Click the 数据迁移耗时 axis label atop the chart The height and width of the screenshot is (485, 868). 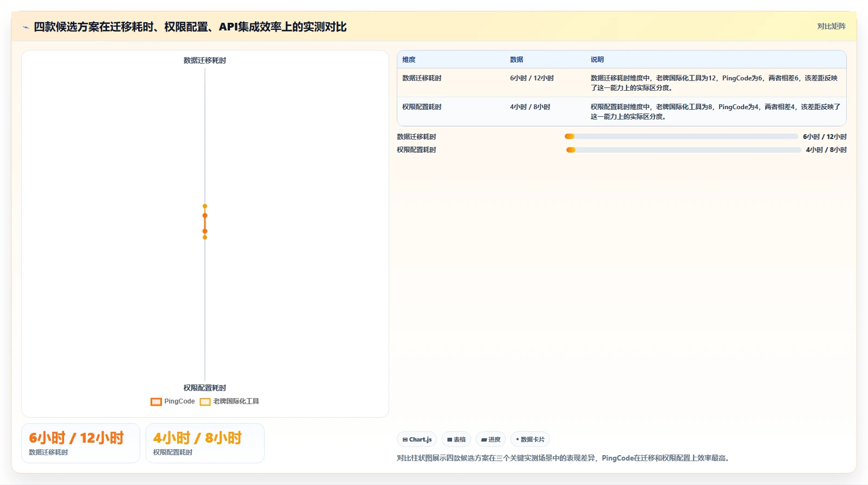(205, 60)
